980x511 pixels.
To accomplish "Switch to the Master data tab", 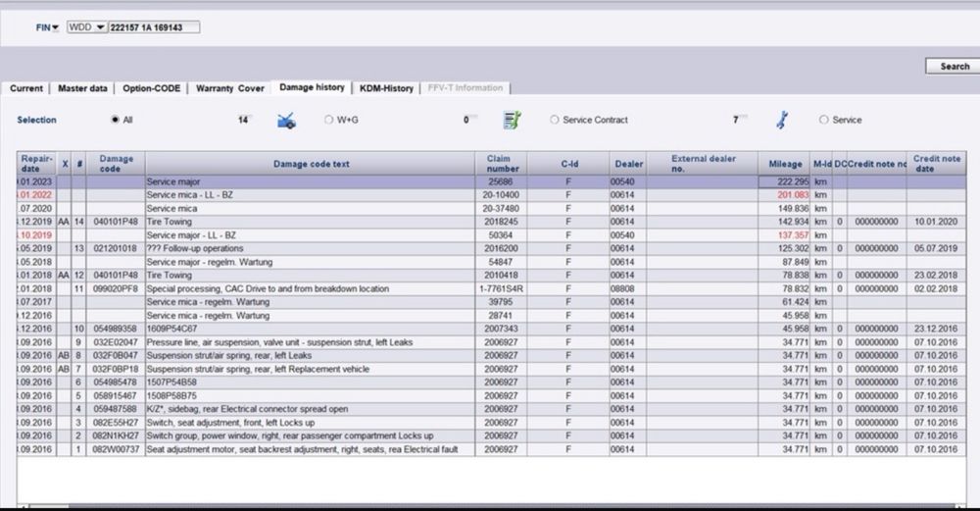I will (x=82, y=88).
